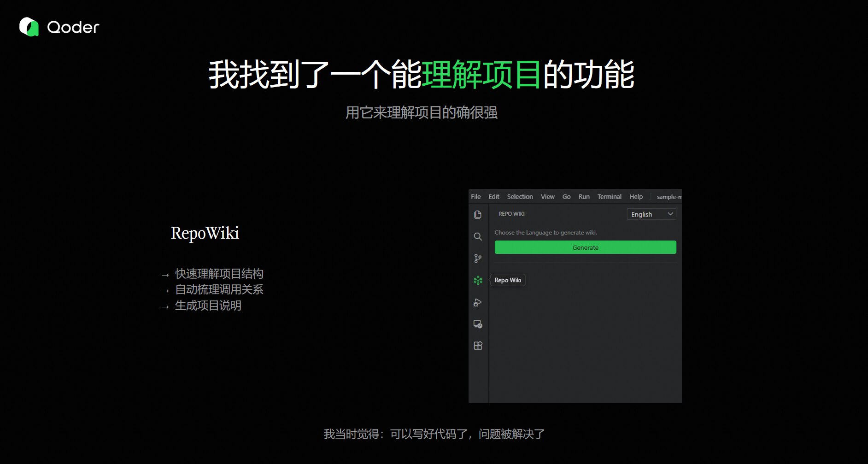Open the Terminal menu
Screen dimensions: 868x464
pos(610,197)
